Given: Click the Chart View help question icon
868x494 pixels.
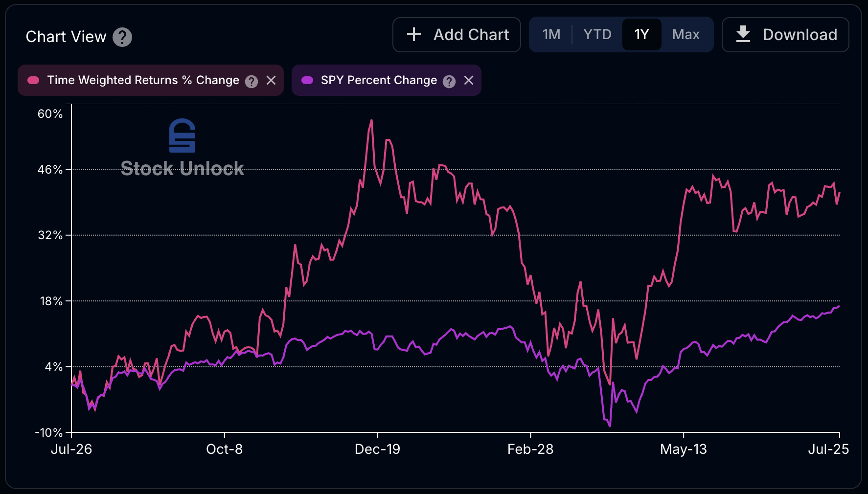Looking at the screenshot, I should coord(122,37).
